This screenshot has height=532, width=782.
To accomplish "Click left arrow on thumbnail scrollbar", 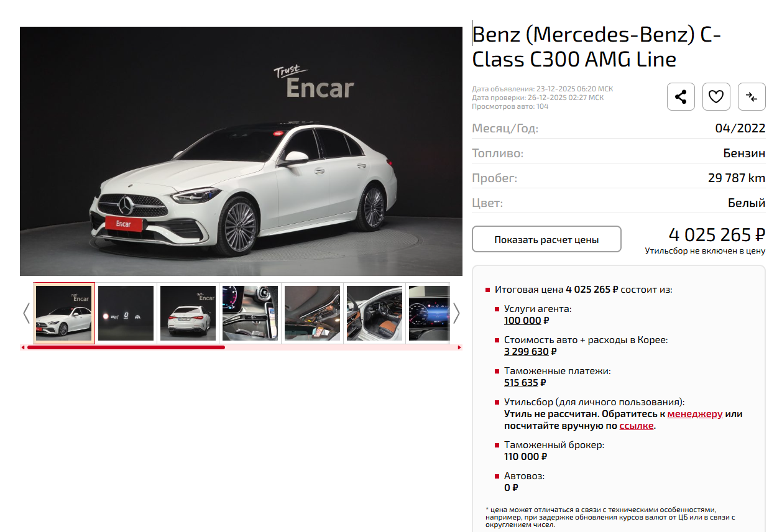I will [23, 347].
